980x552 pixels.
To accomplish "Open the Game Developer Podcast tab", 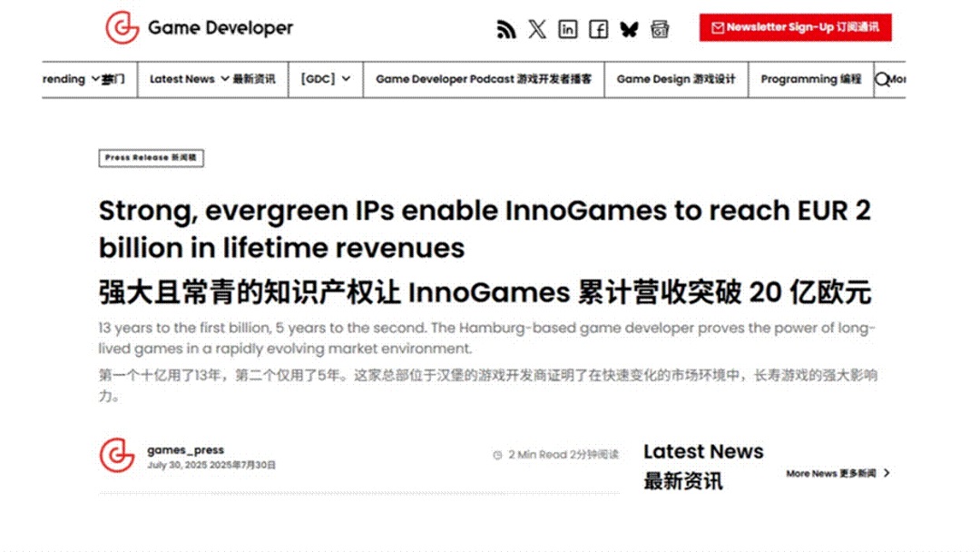I will pos(484,79).
